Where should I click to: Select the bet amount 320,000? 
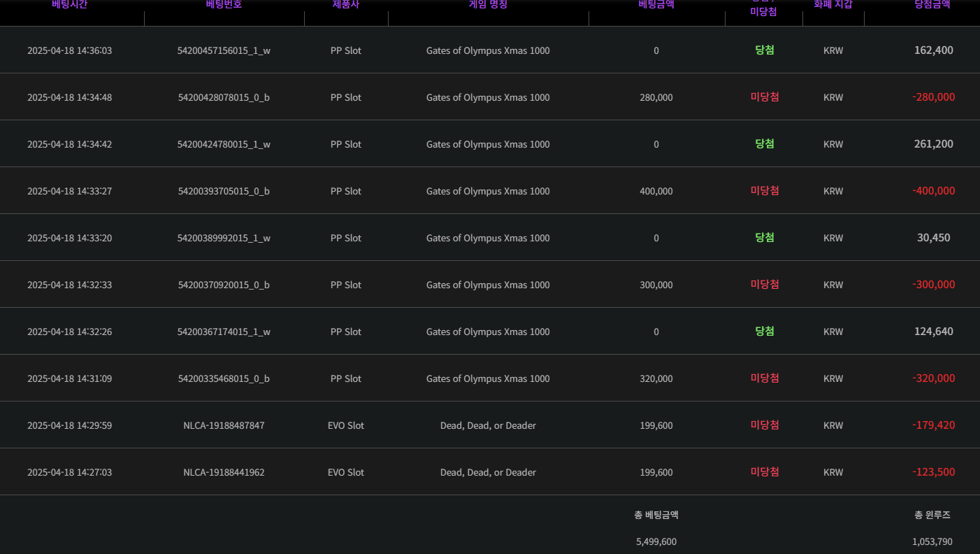(x=656, y=378)
